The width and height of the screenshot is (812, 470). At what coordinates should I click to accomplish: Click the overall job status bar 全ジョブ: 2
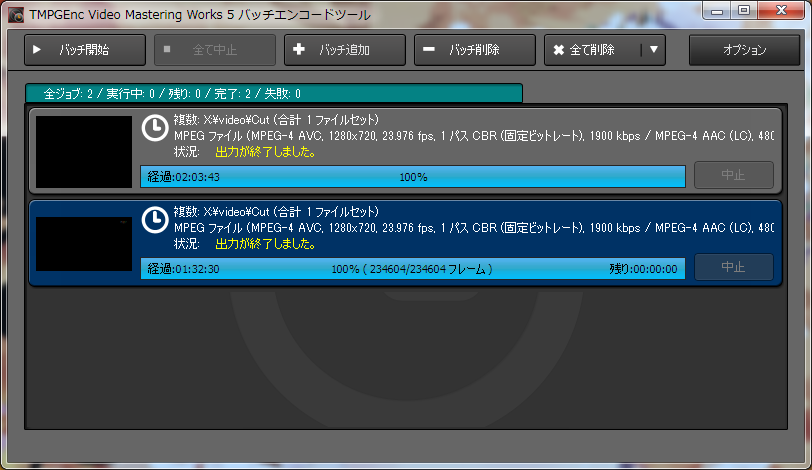[274, 93]
